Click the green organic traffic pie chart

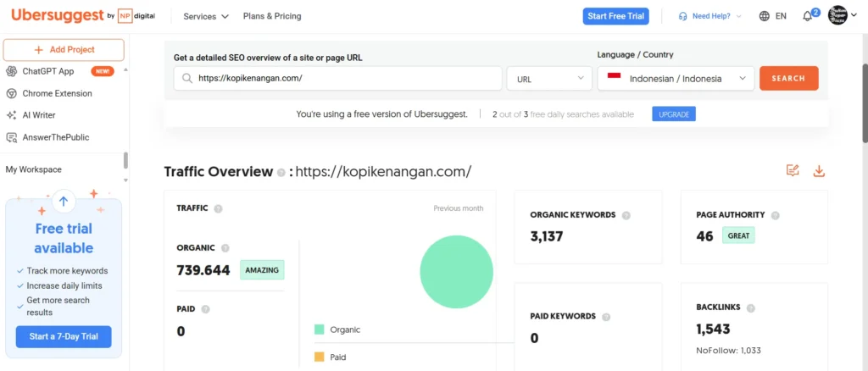[x=457, y=272]
